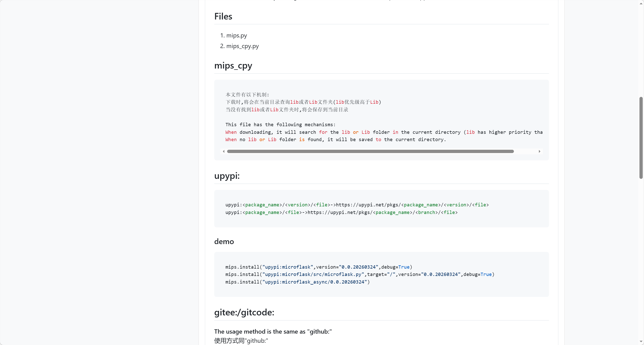This screenshot has width=644, height=345.
Task: Click the left arrow of the code block scrollbar
Action: pos(224,151)
